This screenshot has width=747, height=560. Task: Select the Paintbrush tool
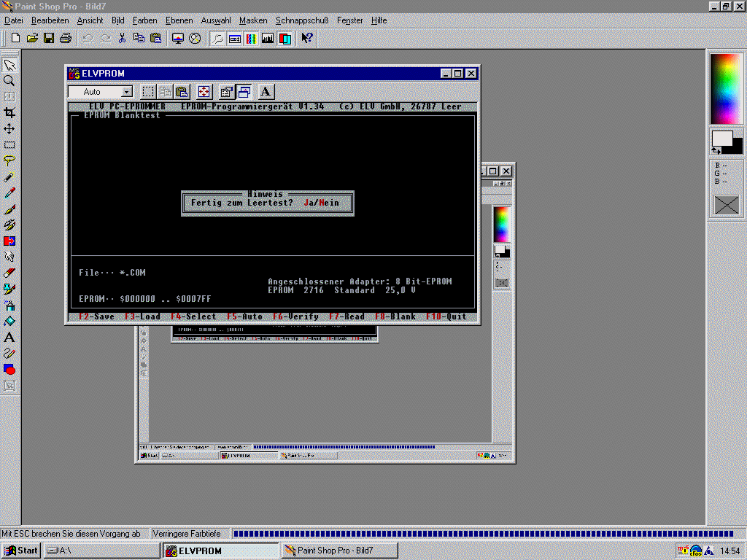click(9, 209)
